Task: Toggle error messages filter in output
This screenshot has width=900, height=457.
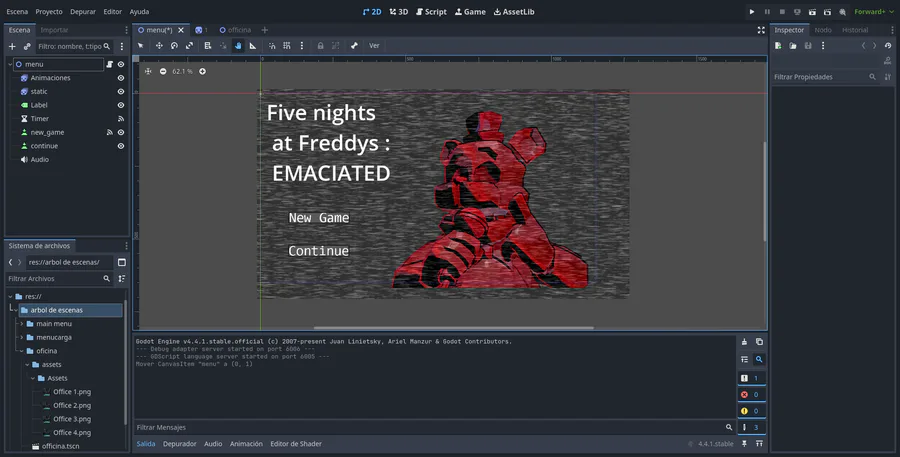Action: (x=750, y=394)
